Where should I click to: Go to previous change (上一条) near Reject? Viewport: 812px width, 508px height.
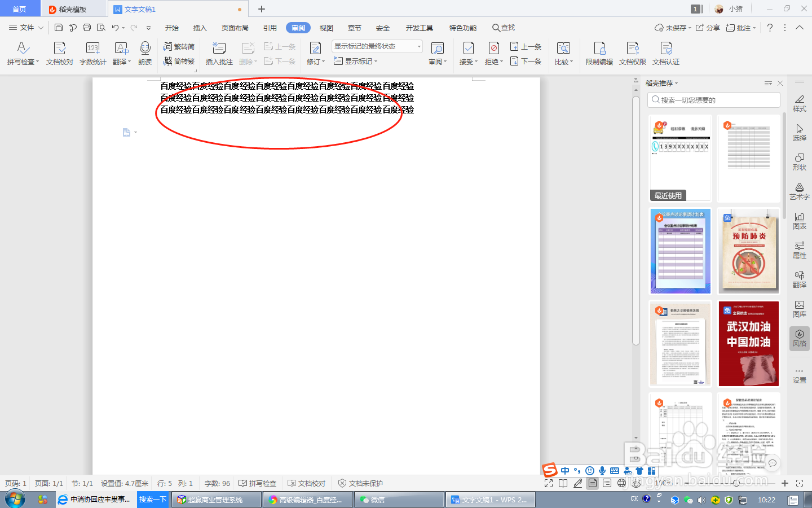(x=526, y=46)
